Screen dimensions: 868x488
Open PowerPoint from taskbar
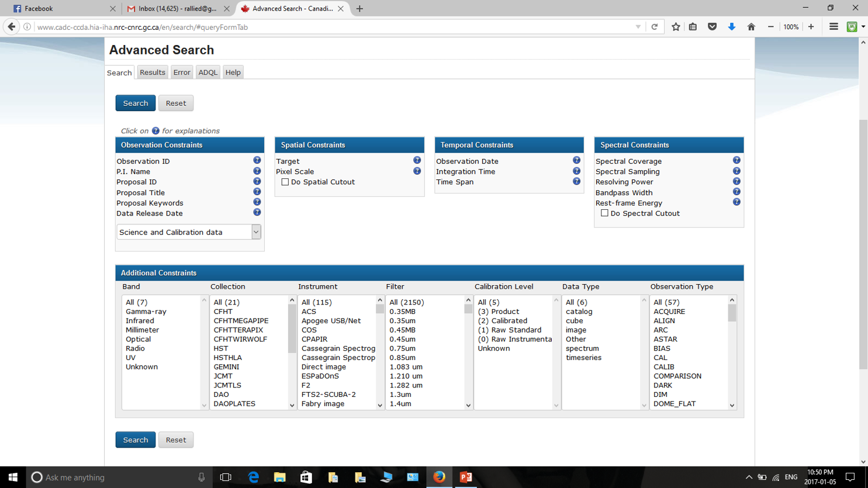466,477
